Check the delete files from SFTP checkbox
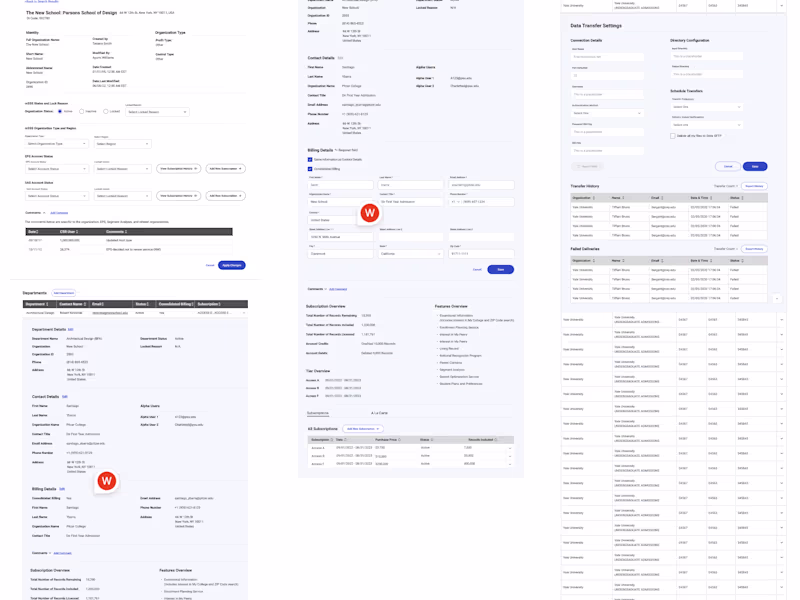 (x=672, y=136)
